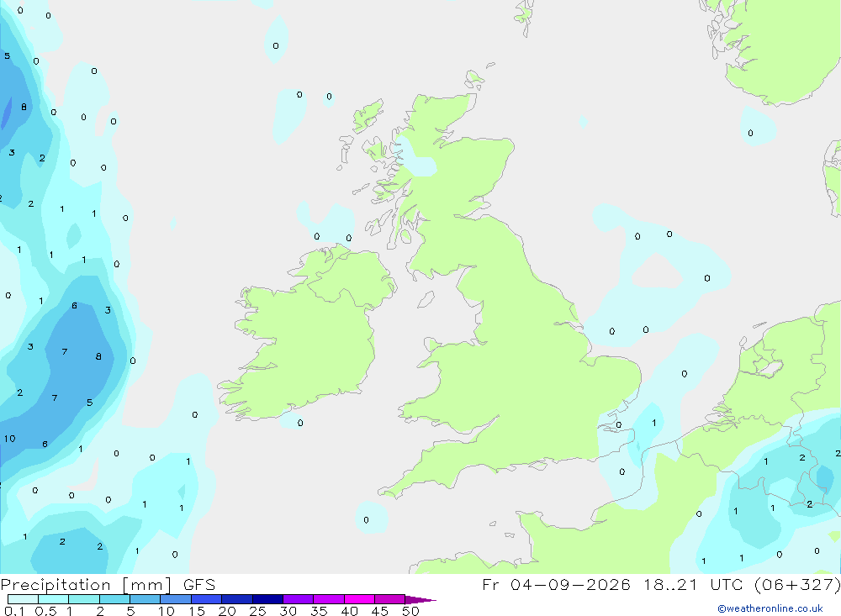Viewport: 841px width, 616px height.
Task: Select the 'GFS' model label
Action: coord(199,585)
